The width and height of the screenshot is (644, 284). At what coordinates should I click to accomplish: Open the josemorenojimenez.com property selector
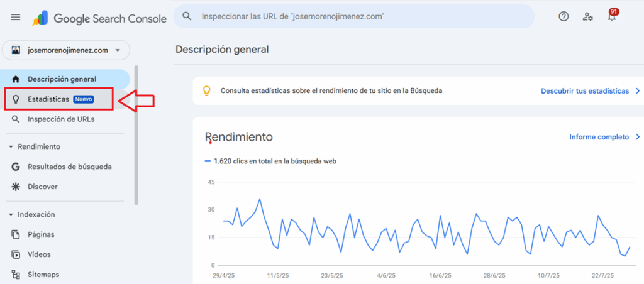click(x=66, y=50)
